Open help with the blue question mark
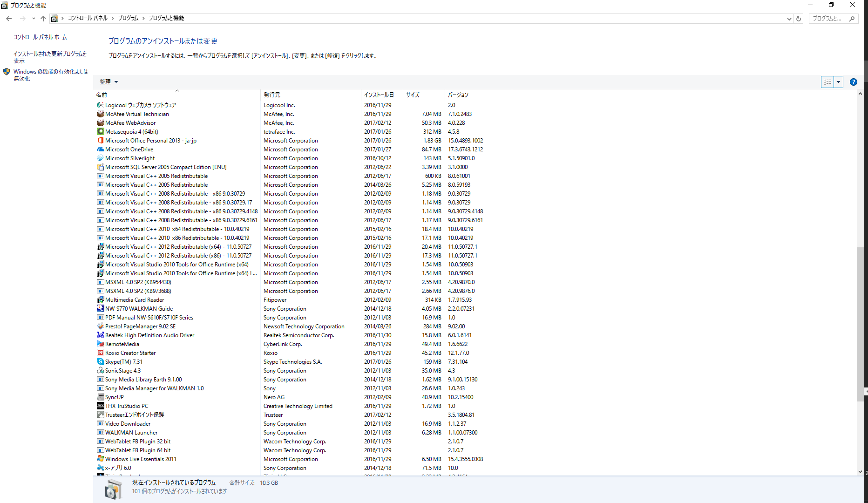 coord(853,82)
